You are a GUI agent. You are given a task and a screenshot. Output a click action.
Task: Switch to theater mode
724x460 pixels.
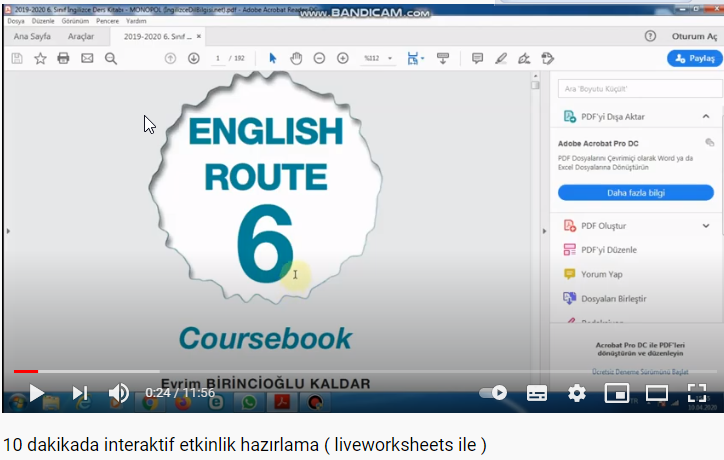point(657,393)
